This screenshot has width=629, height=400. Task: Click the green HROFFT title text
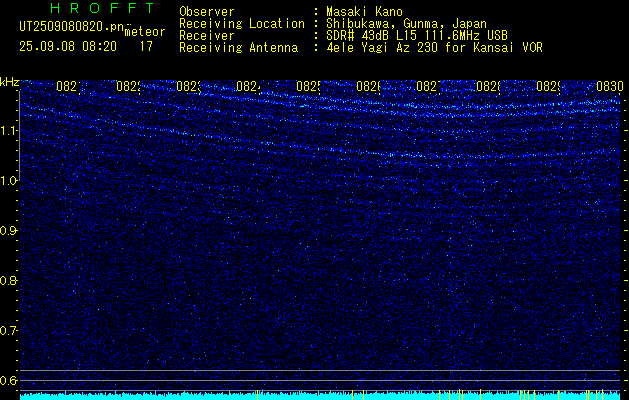click(x=102, y=8)
